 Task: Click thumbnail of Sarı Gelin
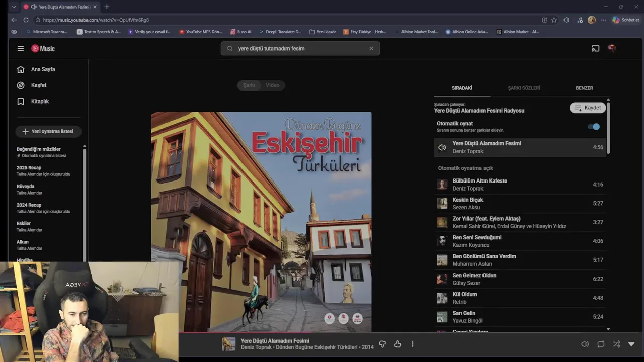[442, 317]
